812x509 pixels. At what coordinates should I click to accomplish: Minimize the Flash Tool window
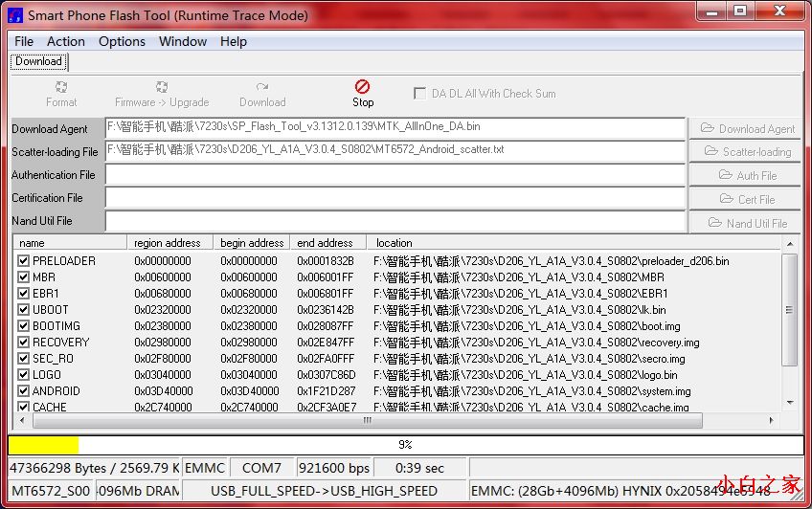point(712,11)
